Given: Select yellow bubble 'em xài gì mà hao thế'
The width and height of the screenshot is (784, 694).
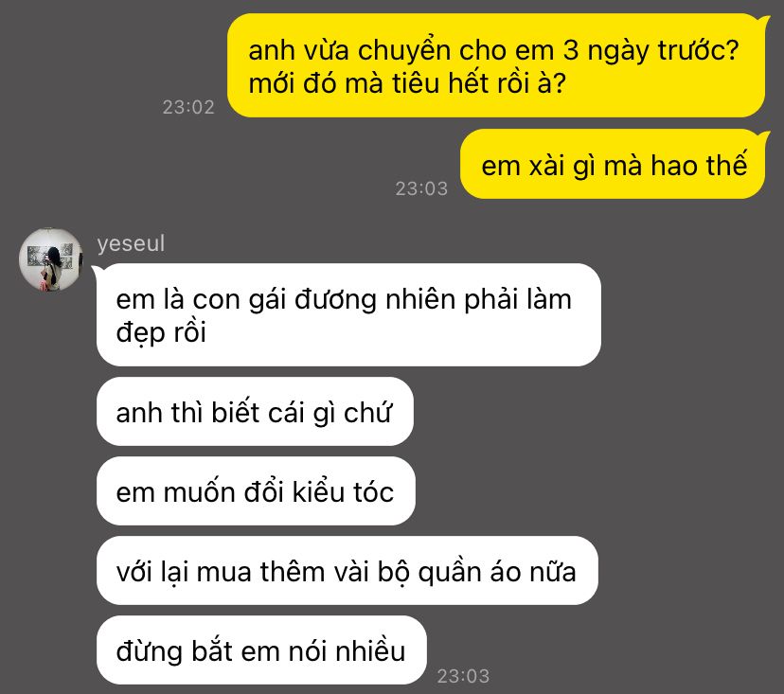Looking at the screenshot, I should [613, 164].
